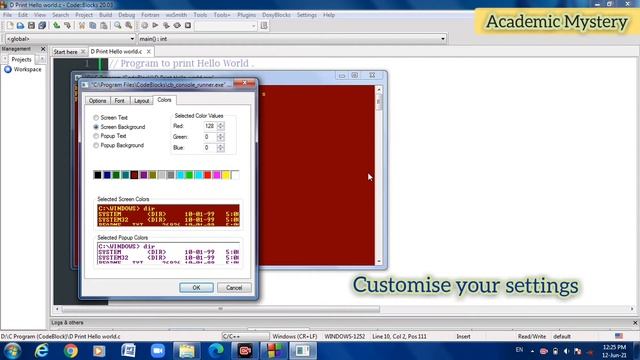Select the Screen Text radio button
Image resolution: width=640 pixels, height=360 pixels.
[96, 118]
